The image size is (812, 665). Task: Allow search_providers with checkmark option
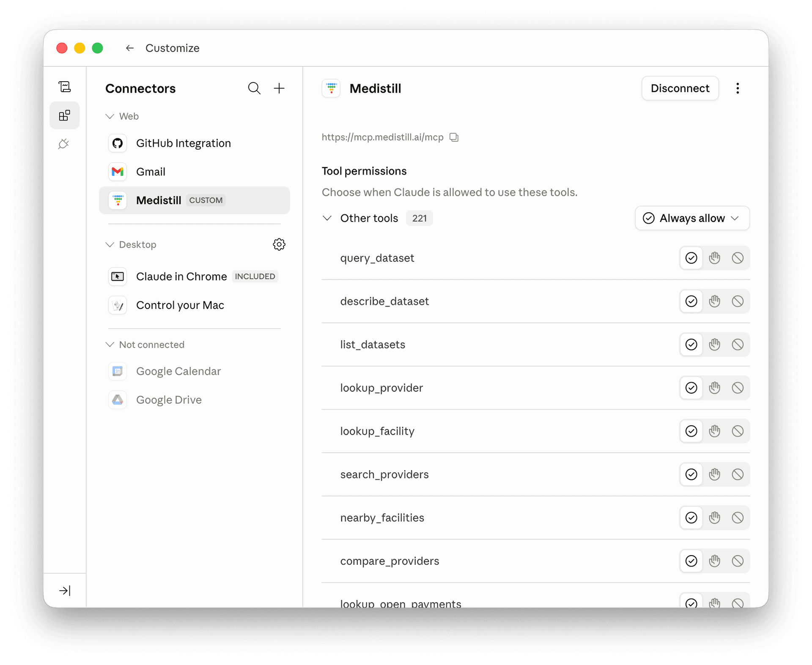(x=691, y=474)
